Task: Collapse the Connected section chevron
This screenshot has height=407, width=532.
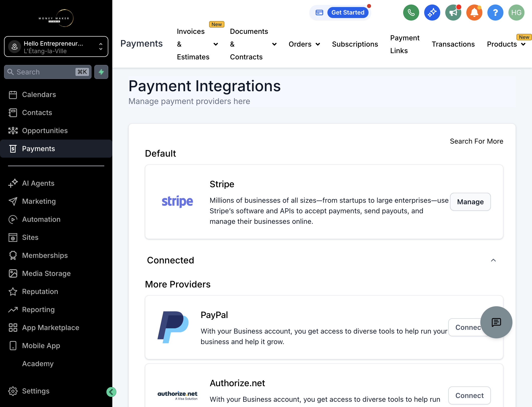Action: (x=493, y=260)
